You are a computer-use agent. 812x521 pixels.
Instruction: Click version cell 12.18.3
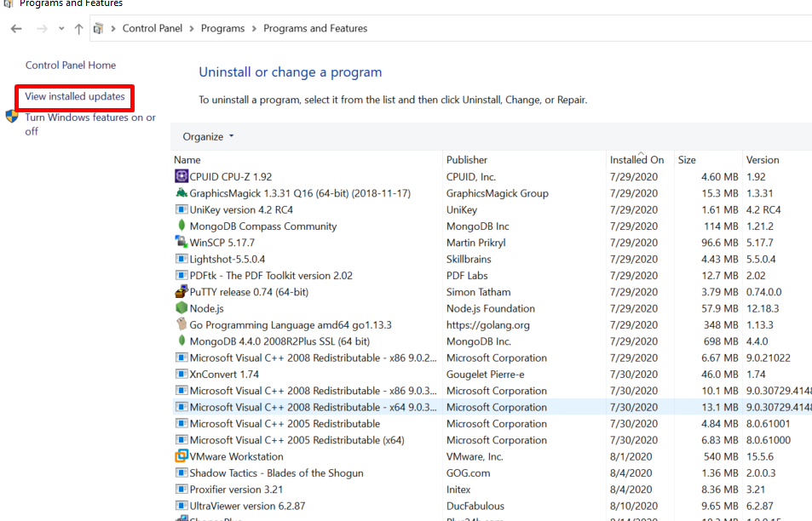point(763,309)
